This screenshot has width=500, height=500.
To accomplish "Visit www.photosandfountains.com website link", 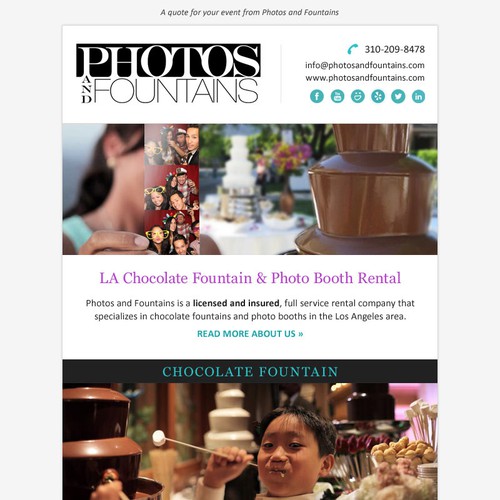I will tap(365, 78).
